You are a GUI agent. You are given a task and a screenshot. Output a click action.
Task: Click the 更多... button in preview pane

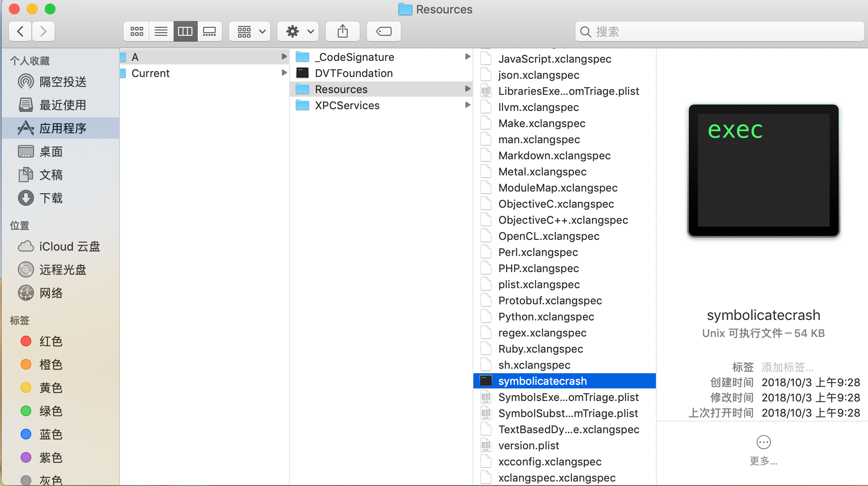click(x=763, y=450)
